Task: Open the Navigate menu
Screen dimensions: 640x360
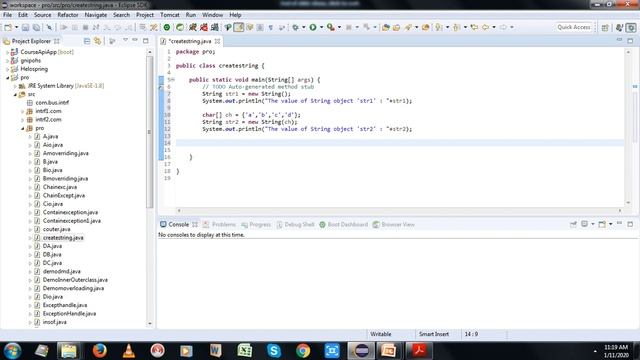Action: click(x=96, y=15)
